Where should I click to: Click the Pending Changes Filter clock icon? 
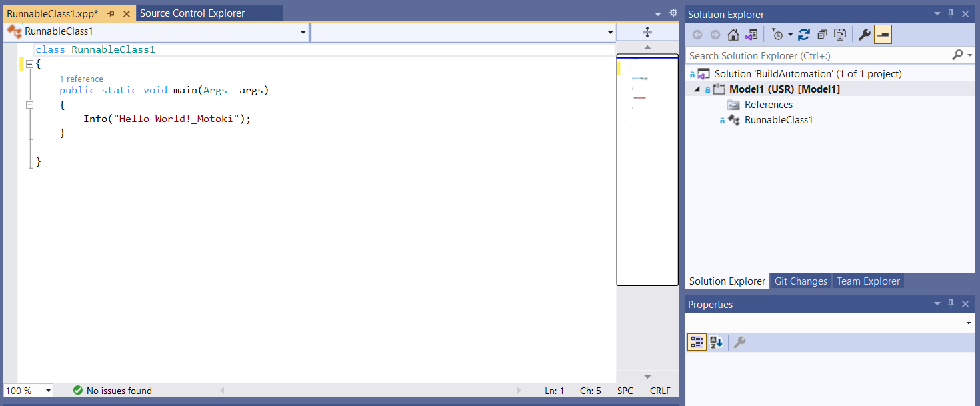tap(777, 35)
